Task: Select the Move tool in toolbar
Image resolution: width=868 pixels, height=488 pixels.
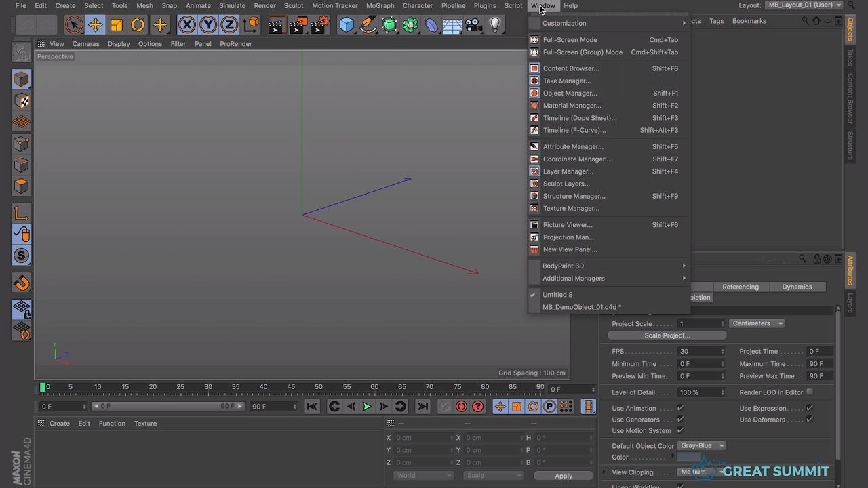Action: [95, 25]
